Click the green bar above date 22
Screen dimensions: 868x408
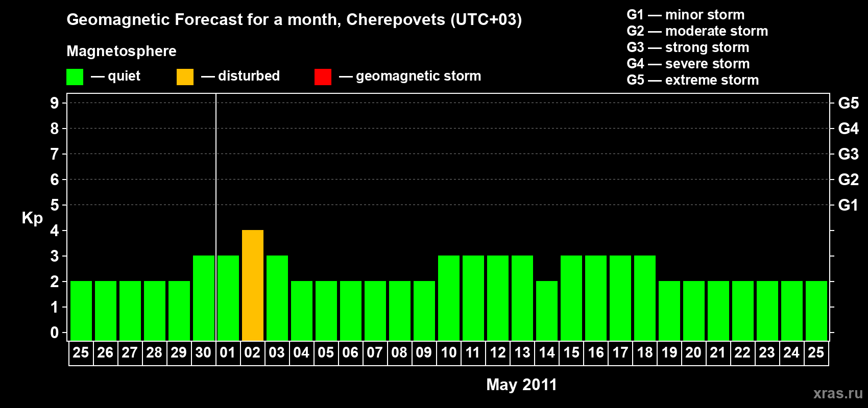coord(743,311)
